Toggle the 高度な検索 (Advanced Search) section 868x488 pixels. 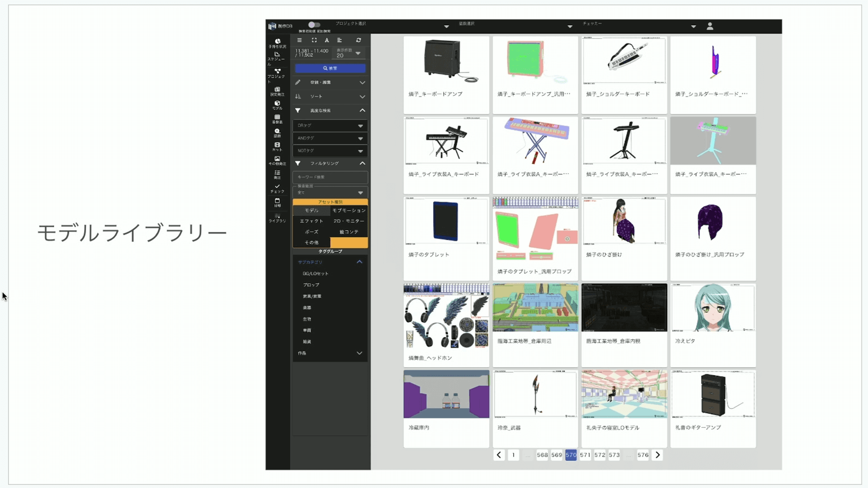[x=330, y=111]
